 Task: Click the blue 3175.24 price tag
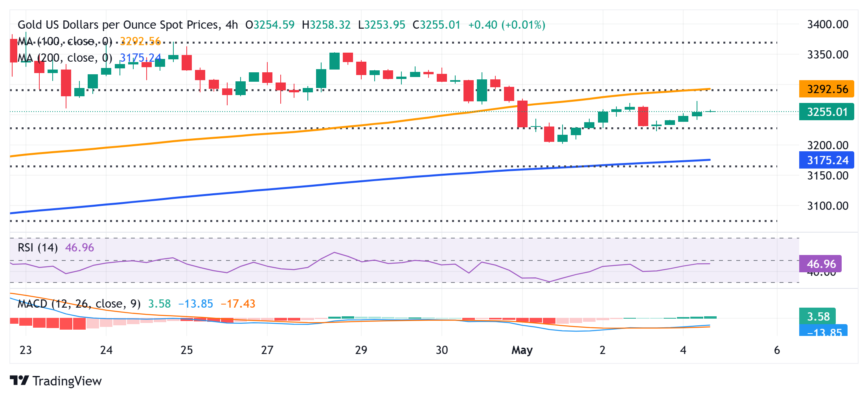point(826,160)
